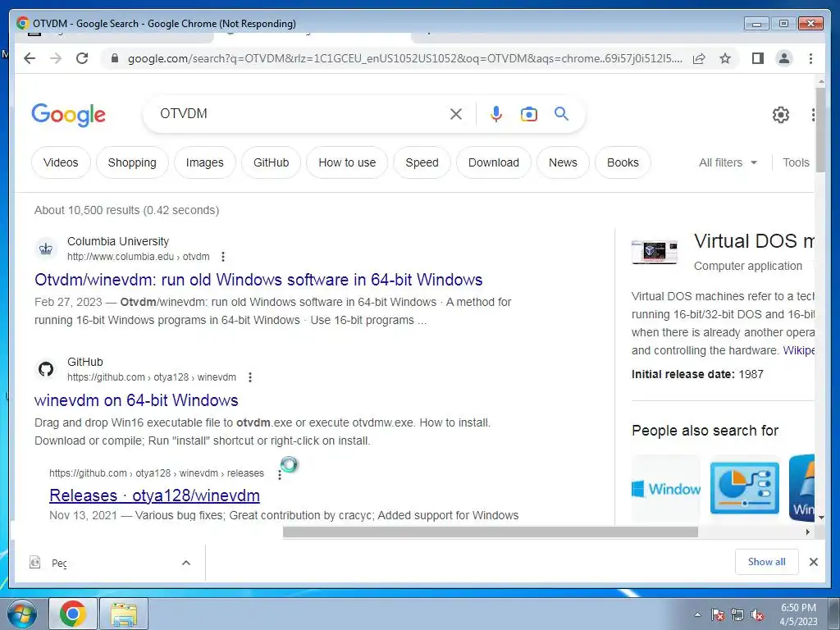
Task: Open the Windows logo related search card
Action: [x=666, y=488]
